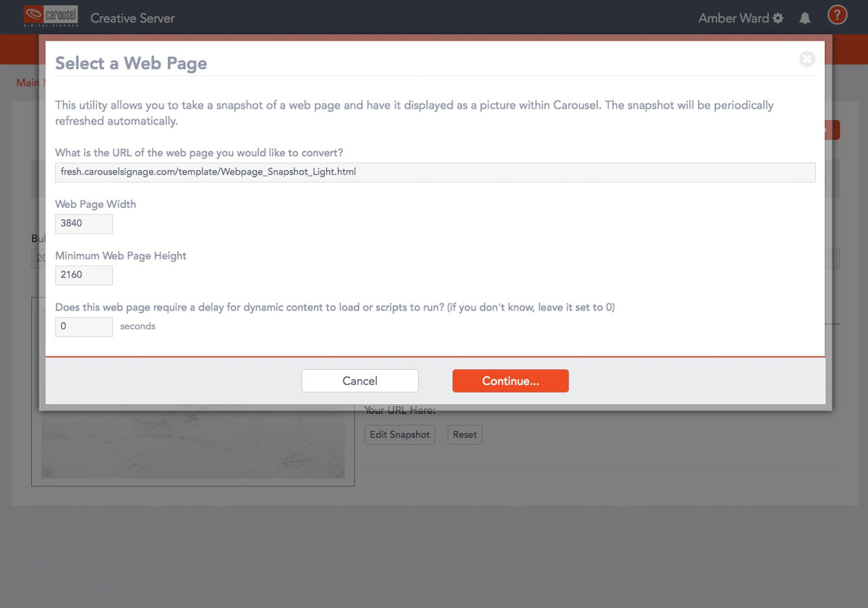Click the Creative Server header label
868x608 pixels.
click(132, 18)
